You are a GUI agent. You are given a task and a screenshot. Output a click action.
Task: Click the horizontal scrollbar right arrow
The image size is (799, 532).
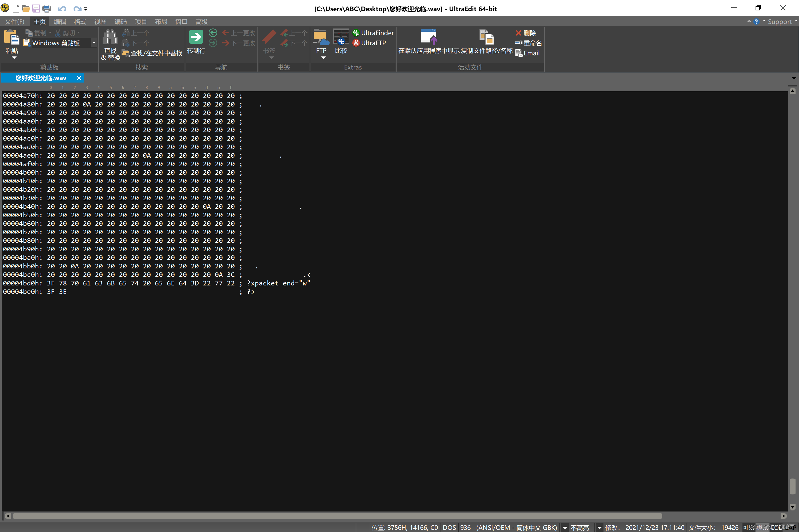pyautogui.click(x=784, y=516)
